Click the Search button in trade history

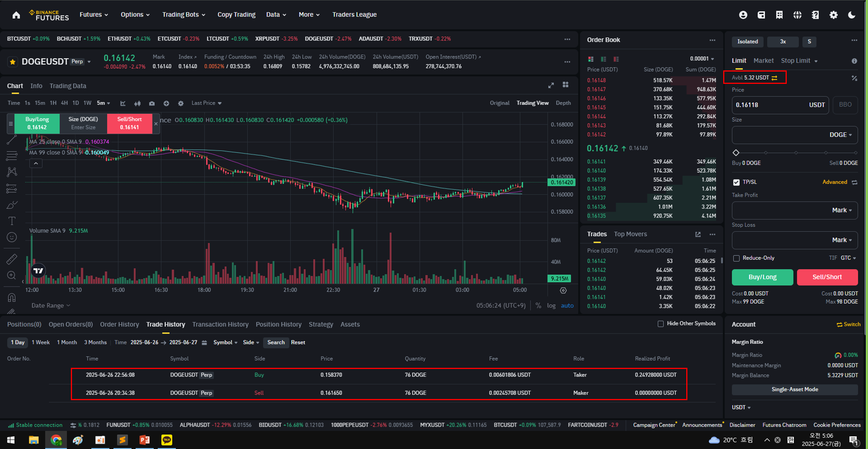[276, 342]
